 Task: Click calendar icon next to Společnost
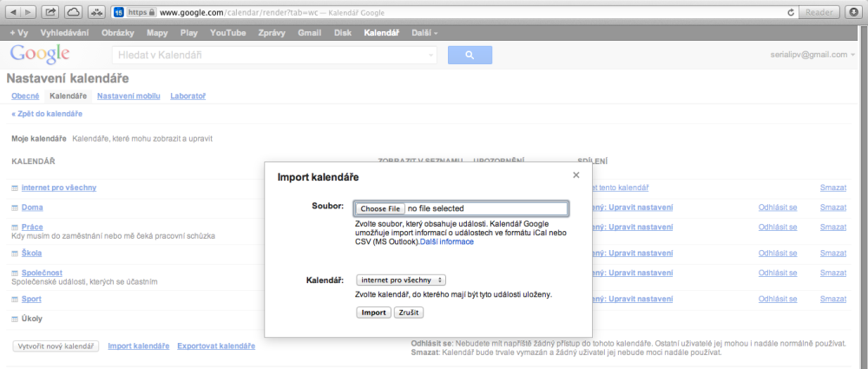15,273
